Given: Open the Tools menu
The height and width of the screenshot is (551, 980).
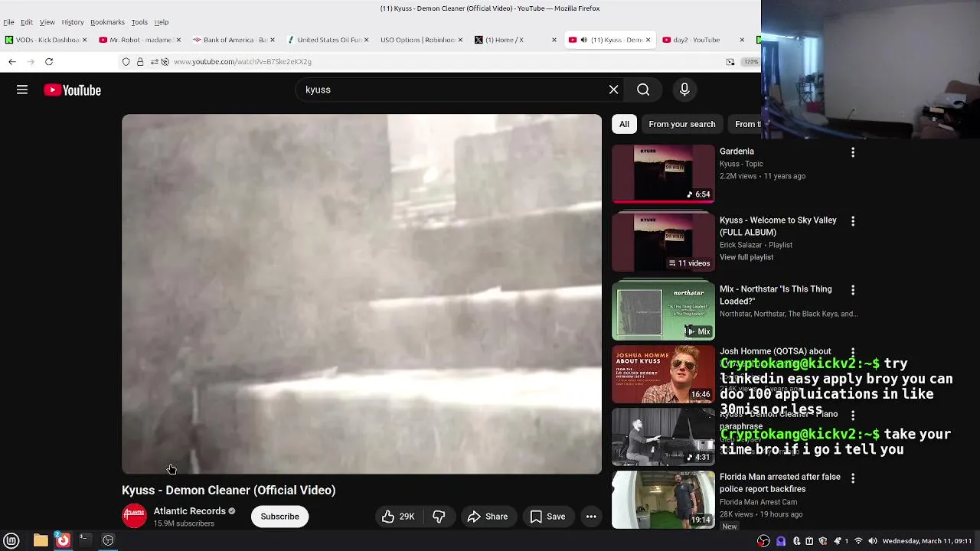Looking at the screenshot, I should point(139,22).
